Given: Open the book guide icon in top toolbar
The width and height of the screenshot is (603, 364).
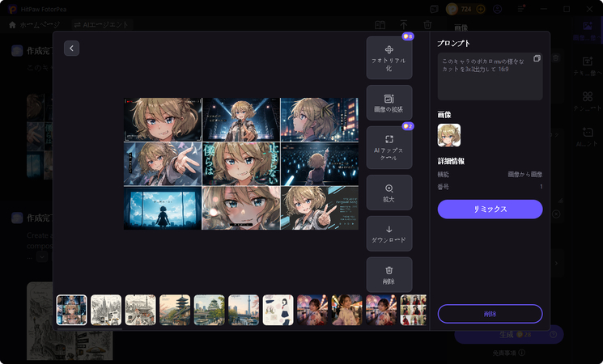Looking at the screenshot, I should click(x=380, y=25).
